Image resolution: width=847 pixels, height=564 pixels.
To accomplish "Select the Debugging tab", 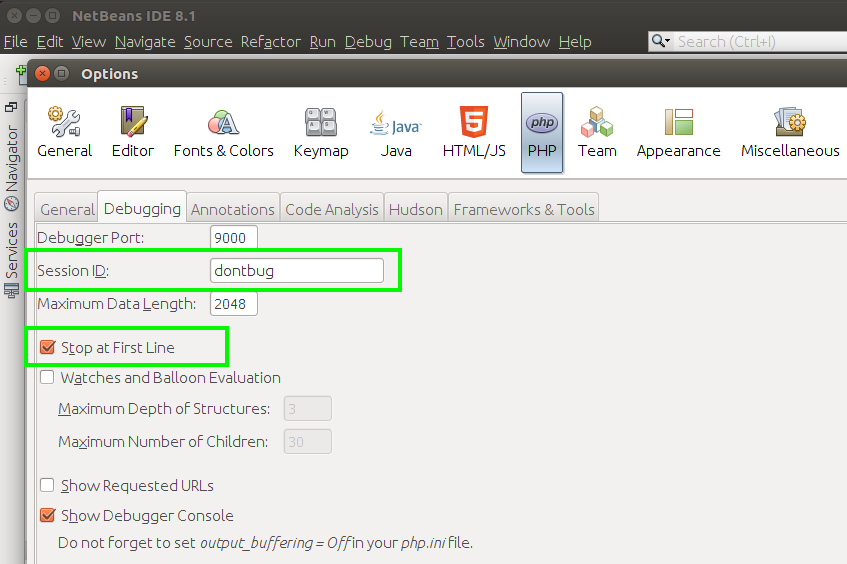I will (x=142, y=208).
